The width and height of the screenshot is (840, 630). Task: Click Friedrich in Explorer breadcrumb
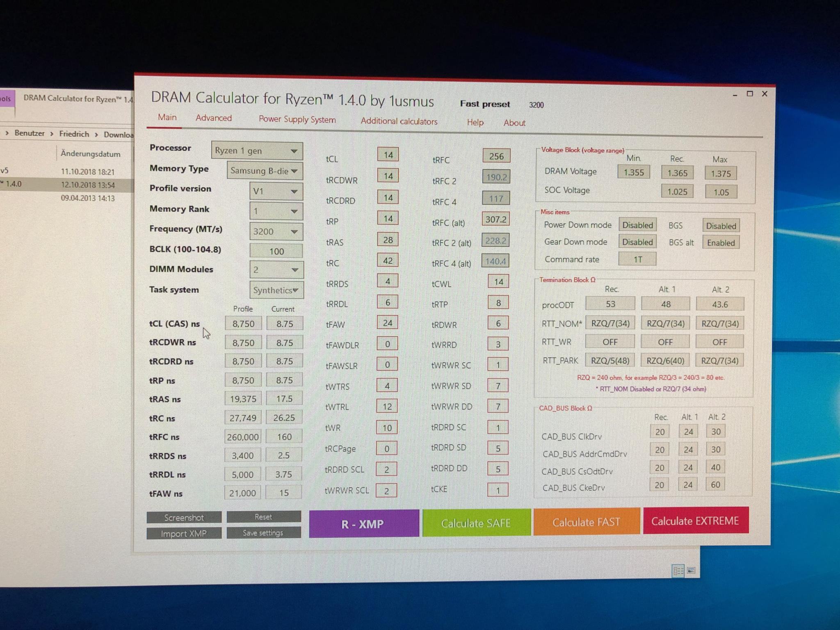point(74,134)
